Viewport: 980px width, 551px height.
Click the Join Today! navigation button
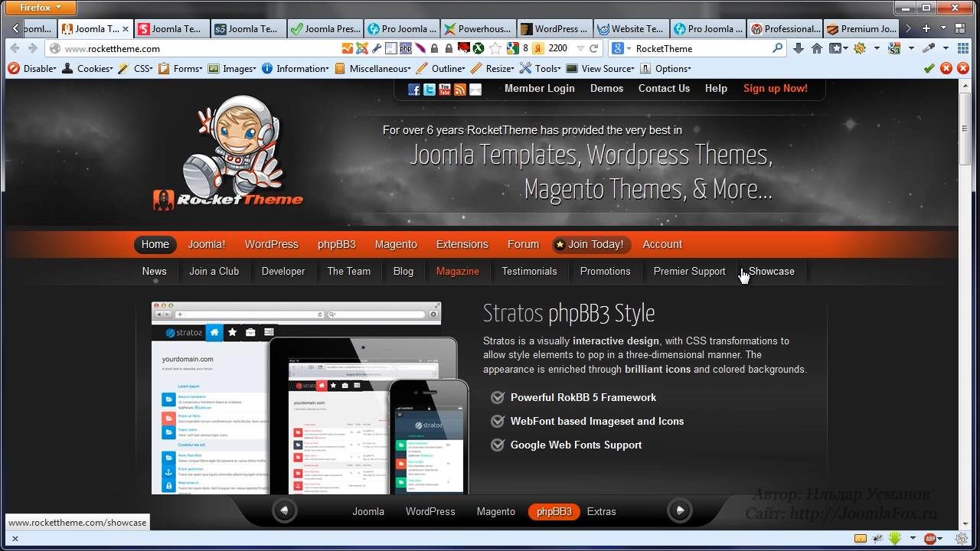[591, 245]
